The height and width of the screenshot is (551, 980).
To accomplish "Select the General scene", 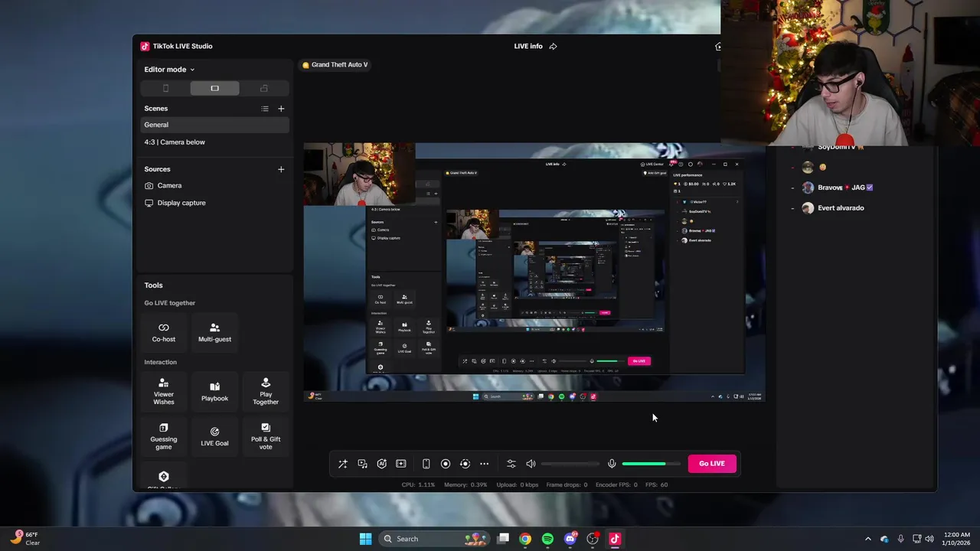I will [x=214, y=125].
